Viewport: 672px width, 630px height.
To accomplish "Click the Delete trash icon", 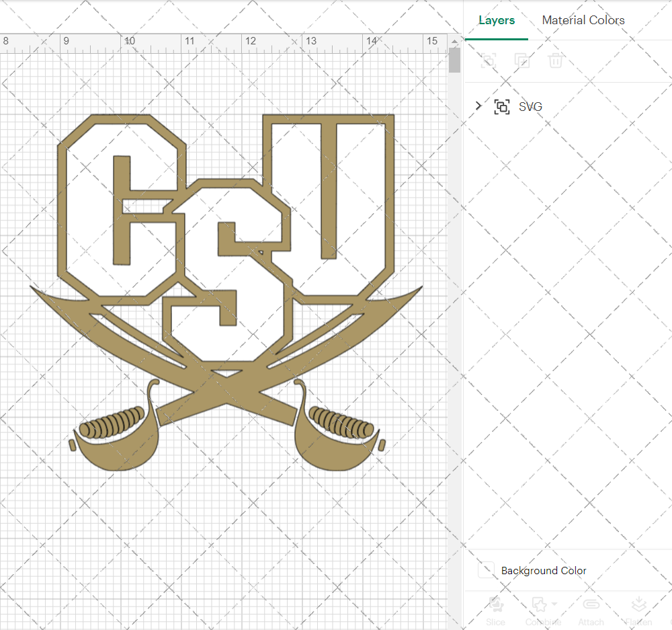I will [556, 61].
